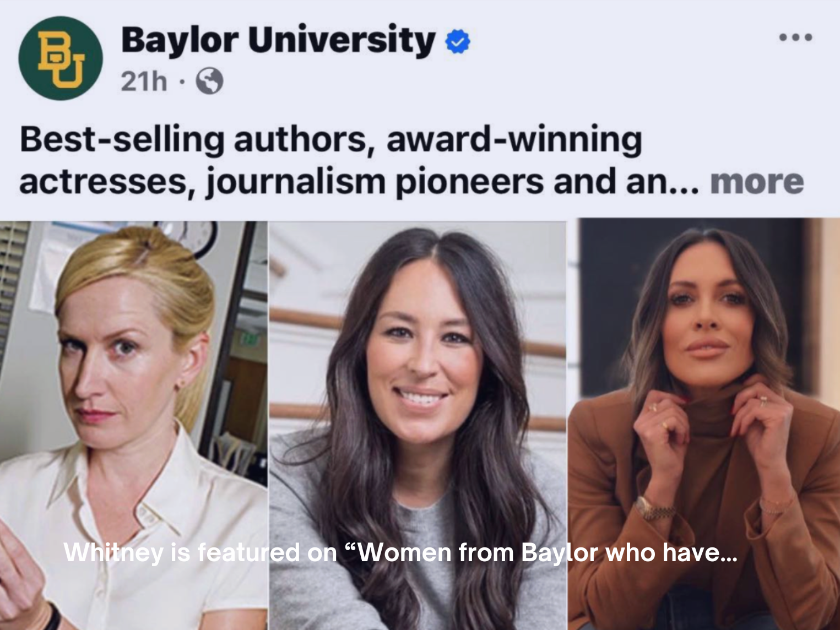Open the photo of the blonde woman
The height and width of the screenshot is (630, 840).
click(133, 425)
